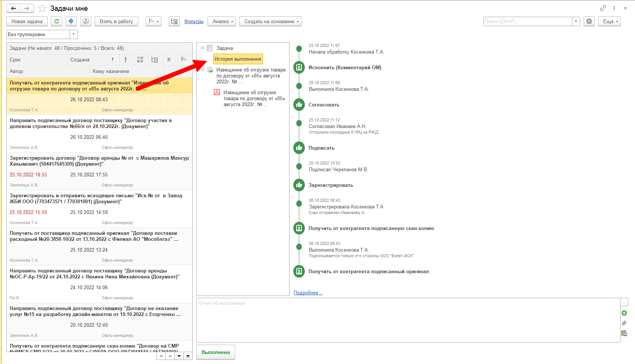This screenshot has width=635, height=364.
Task: Click the clipboard paste icon below the paperclip
Action: click(x=624, y=333)
